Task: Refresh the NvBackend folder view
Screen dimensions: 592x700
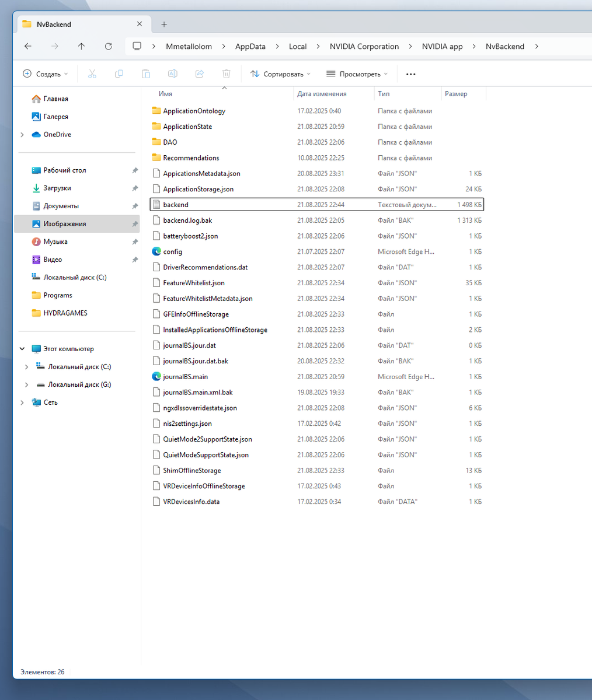Action: tap(108, 46)
